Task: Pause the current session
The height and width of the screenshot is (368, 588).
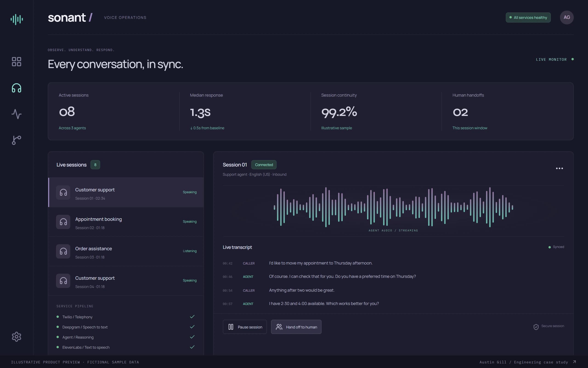Action: pyautogui.click(x=245, y=327)
